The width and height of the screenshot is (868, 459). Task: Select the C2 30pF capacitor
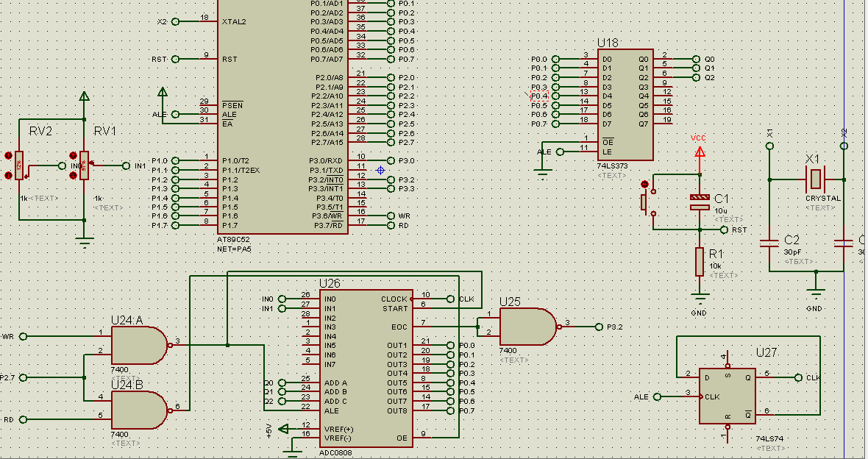point(769,241)
